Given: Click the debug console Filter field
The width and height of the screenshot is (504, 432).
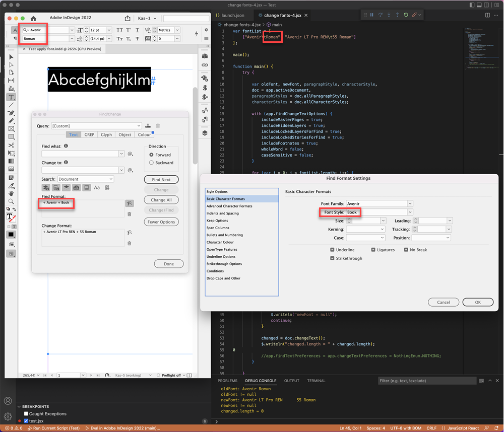Looking at the screenshot, I should tap(427, 381).
